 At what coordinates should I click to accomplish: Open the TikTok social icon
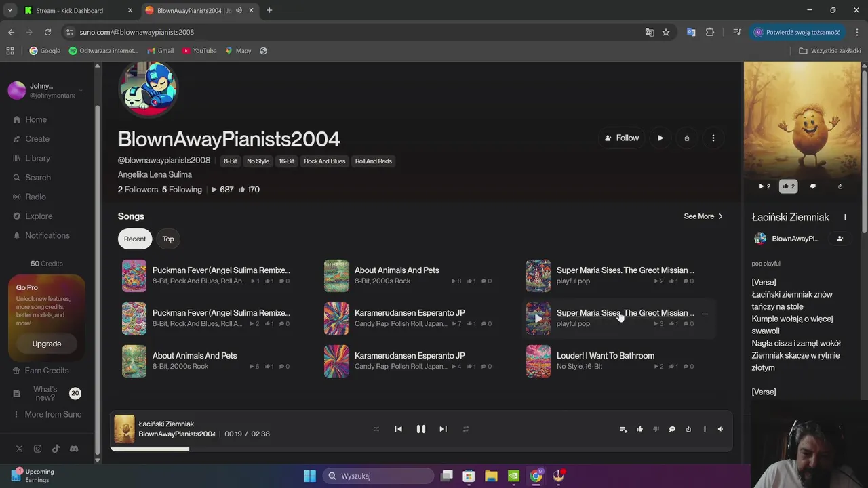(56, 449)
